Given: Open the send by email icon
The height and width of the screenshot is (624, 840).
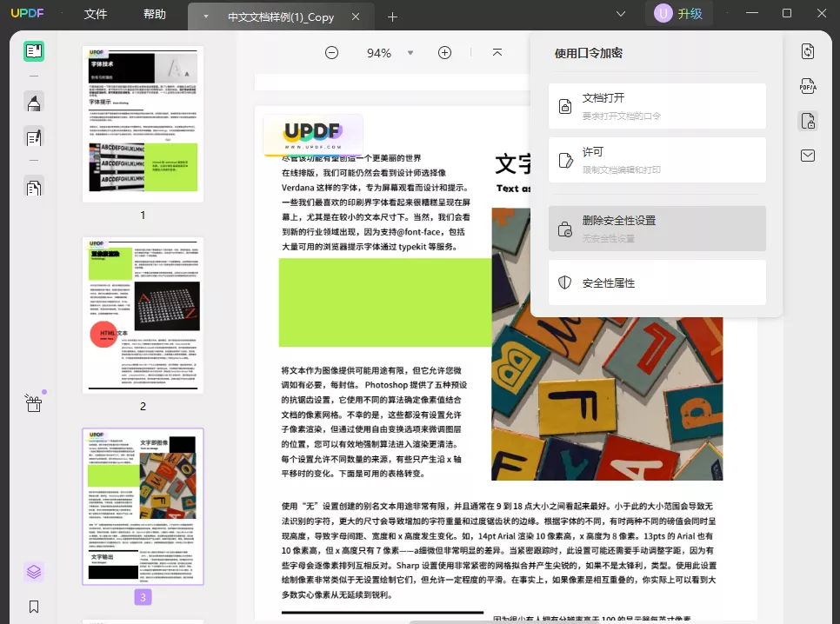Looking at the screenshot, I should click(808, 156).
